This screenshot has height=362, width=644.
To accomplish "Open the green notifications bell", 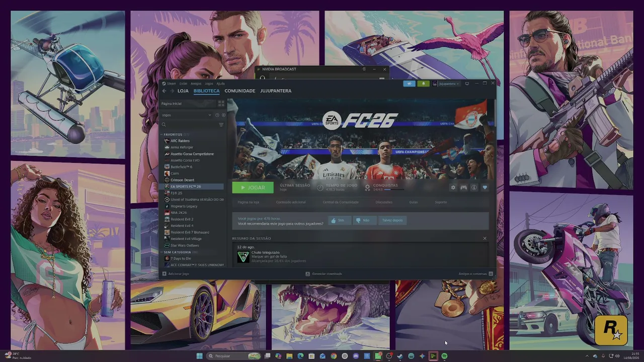I will (423, 83).
